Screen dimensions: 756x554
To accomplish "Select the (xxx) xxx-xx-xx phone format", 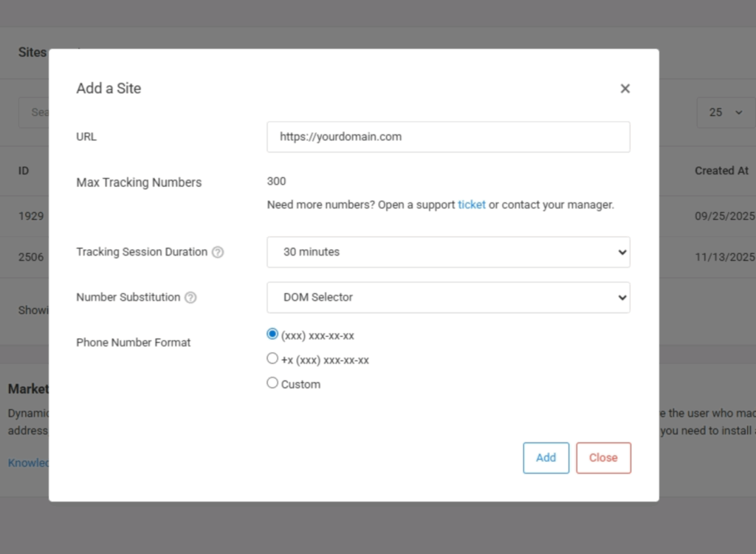I will tap(272, 334).
